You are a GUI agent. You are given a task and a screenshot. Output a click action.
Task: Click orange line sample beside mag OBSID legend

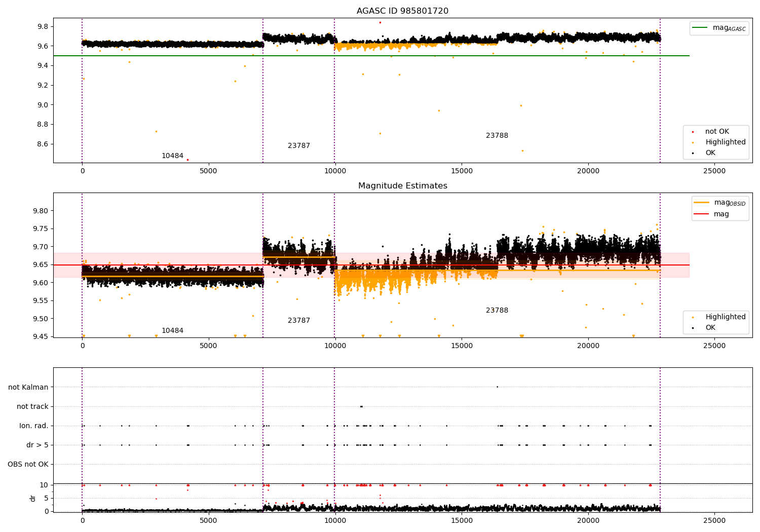702,203
